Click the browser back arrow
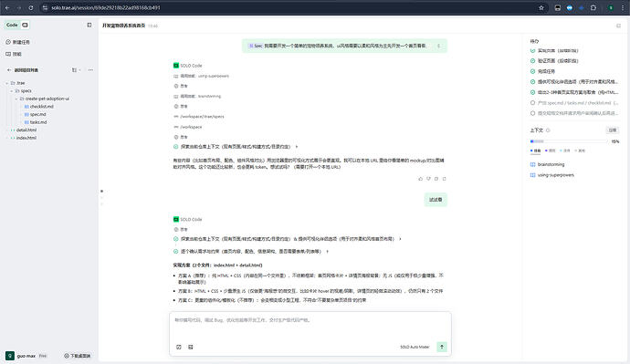 coord(7,7)
